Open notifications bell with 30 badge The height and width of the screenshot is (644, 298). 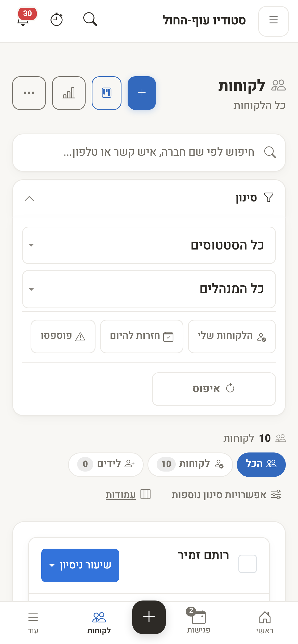pos(25,18)
